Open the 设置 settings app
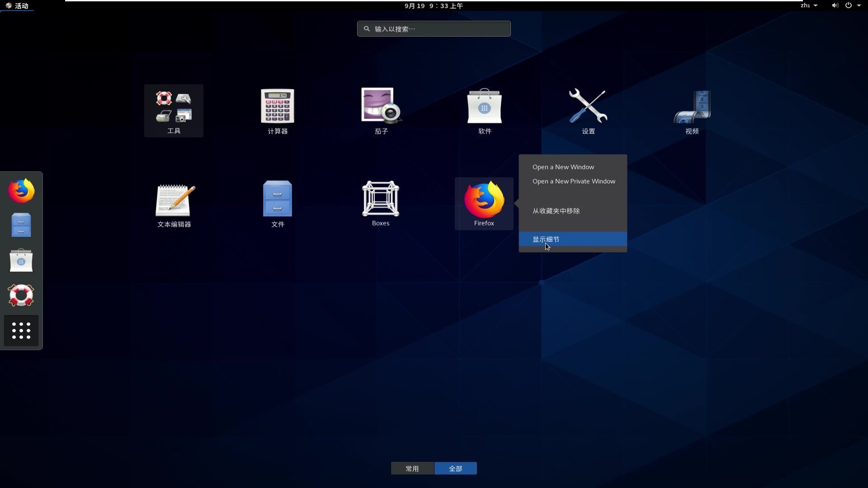The image size is (868, 488). point(588,111)
